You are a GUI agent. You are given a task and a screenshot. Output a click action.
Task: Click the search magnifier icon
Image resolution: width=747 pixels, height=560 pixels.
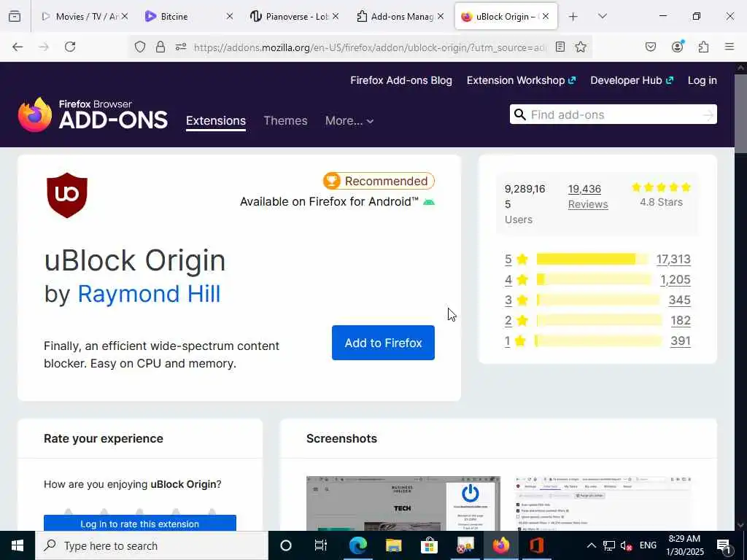520,114
